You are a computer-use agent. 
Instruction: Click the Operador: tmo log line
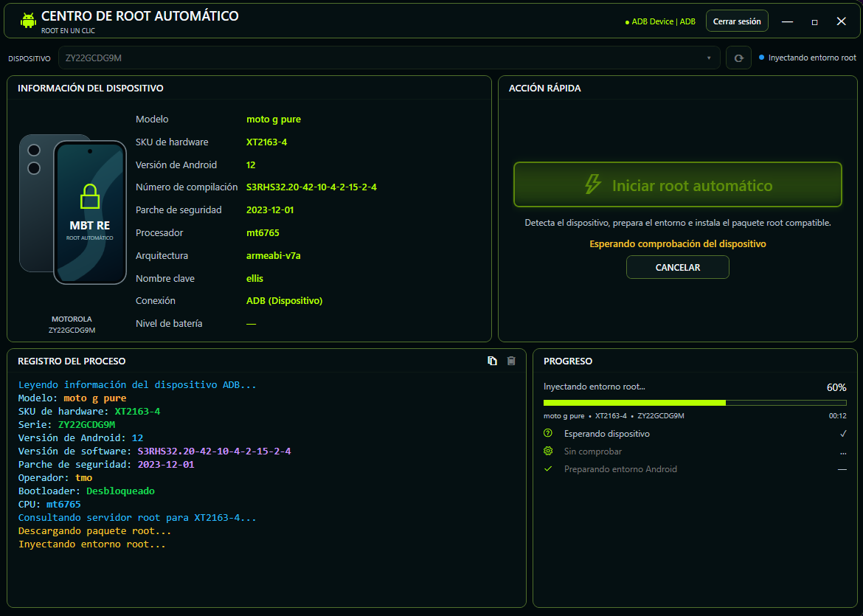(55, 478)
